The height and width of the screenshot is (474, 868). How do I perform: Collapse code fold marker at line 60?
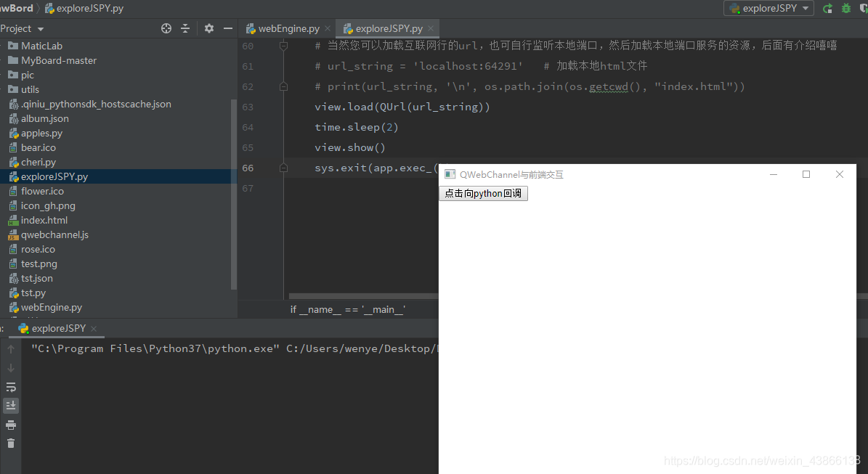coord(283,46)
